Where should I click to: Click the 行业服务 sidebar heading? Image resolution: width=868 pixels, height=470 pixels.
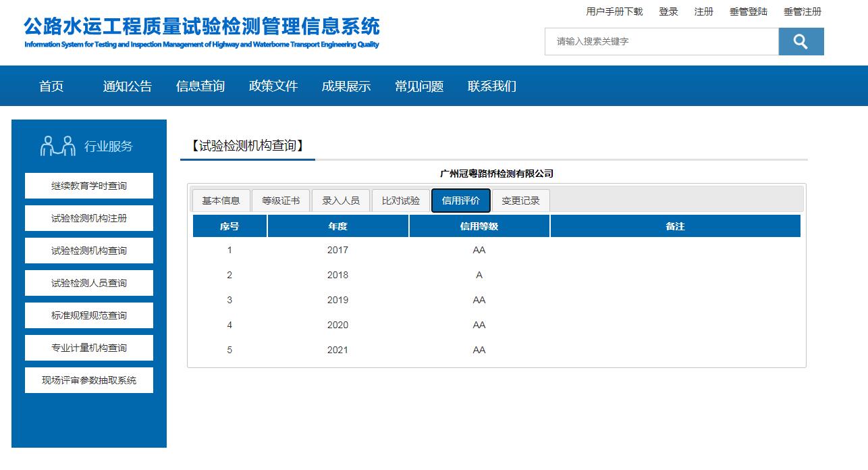(x=109, y=147)
